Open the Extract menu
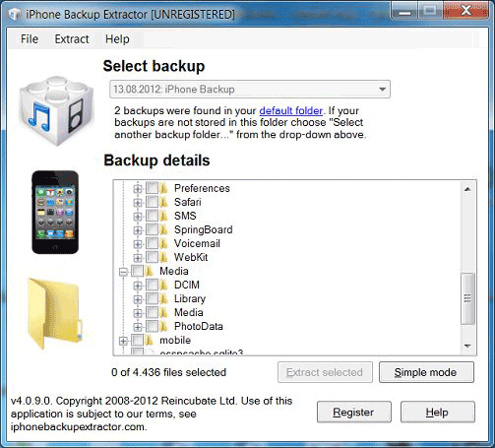This screenshot has height=448, width=495. point(72,39)
